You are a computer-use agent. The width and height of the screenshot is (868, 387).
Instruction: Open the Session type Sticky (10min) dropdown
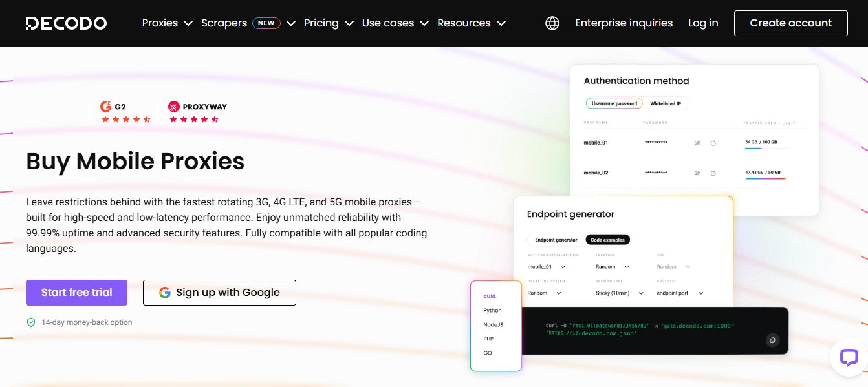[x=620, y=293]
